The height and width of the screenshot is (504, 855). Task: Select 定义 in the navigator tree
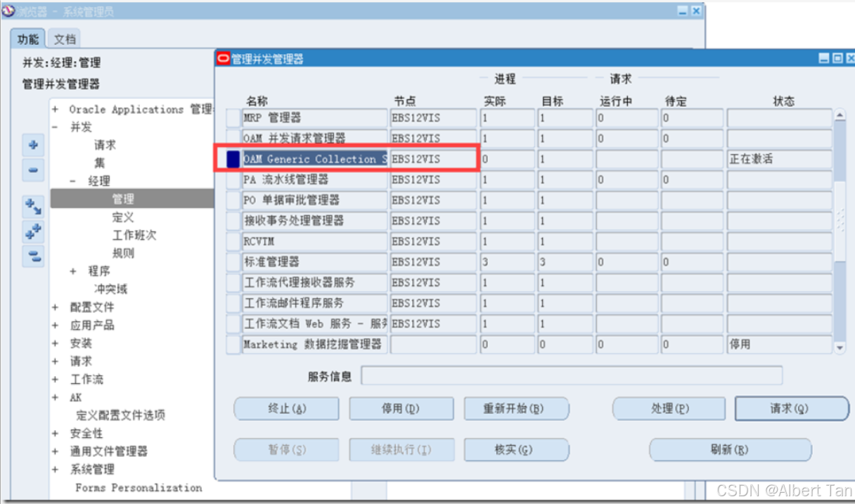tap(123, 217)
